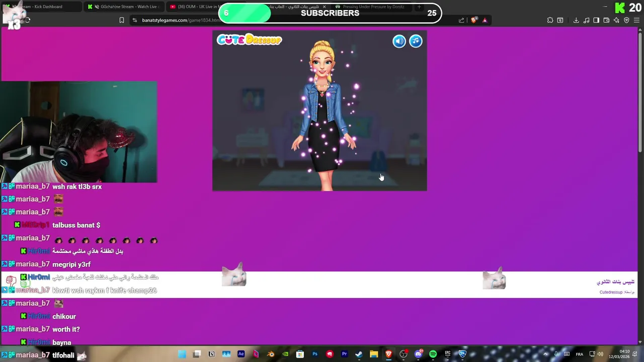Open Photoshop from the taskbar
The height and width of the screenshot is (362, 644).
[315, 354]
